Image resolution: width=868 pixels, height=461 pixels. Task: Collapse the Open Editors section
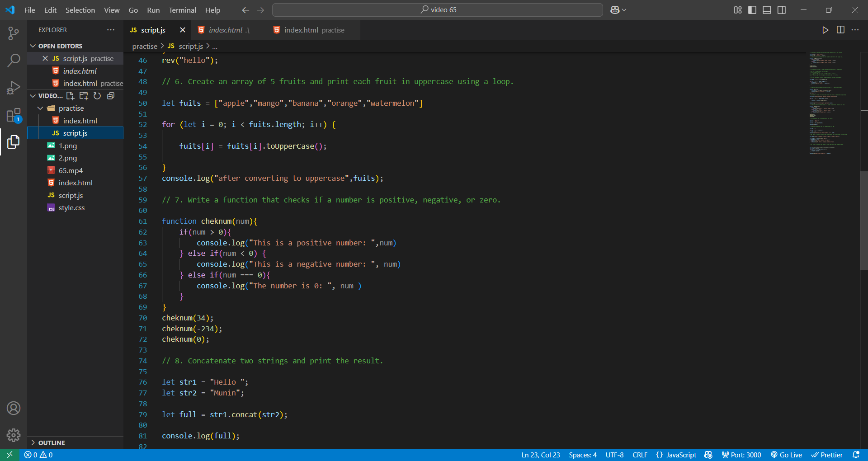coord(33,46)
